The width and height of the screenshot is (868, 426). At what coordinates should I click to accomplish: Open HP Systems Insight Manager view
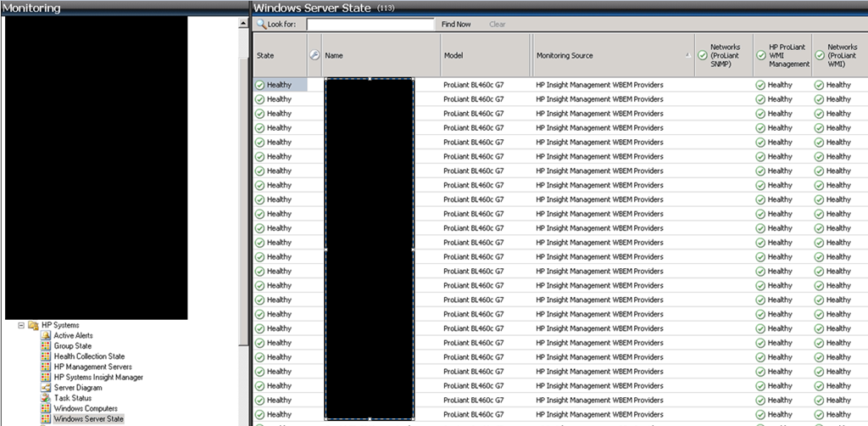point(98,378)
